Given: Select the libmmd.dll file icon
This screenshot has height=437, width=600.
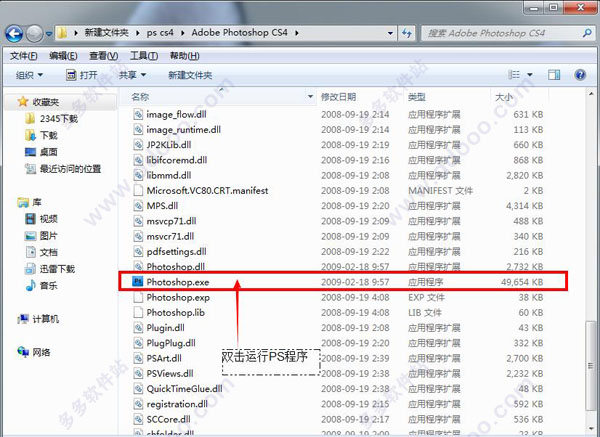Looking at the screenshot, I should coord(138,175).
